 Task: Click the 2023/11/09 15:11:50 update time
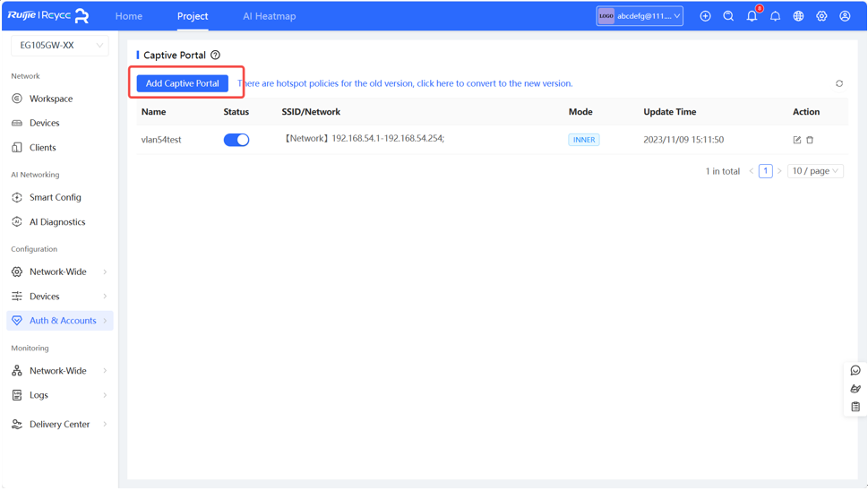[x=683, y=140]
